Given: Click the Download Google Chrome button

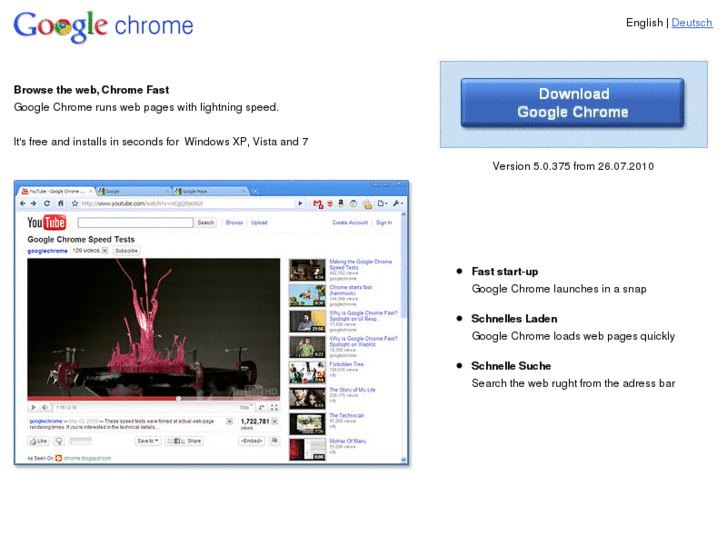Looking at the screenshot, I should pyautogui.click(x=573, y=103).
